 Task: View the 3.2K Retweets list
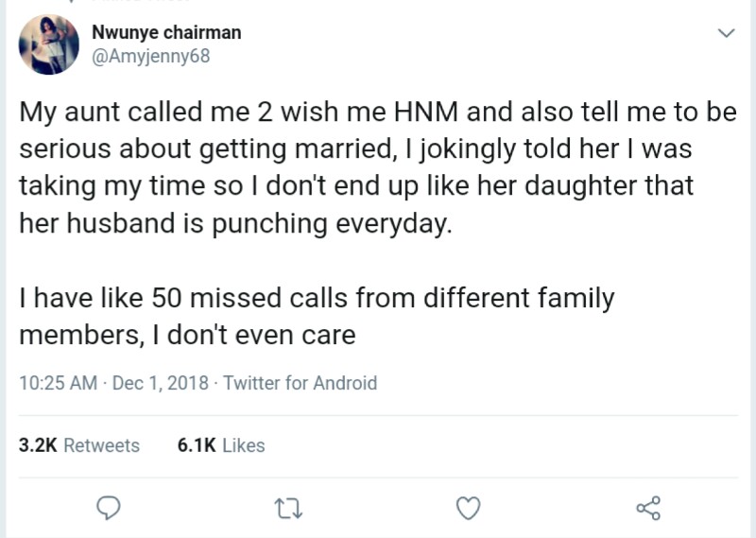tap(79, 445)
